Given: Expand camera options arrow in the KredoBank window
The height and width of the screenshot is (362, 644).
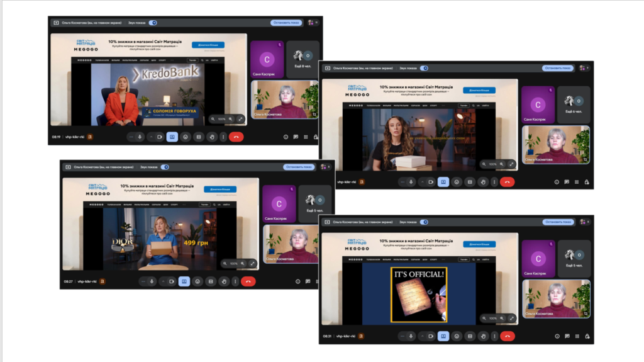Looking at the screenshot, I should coord(150,137).
